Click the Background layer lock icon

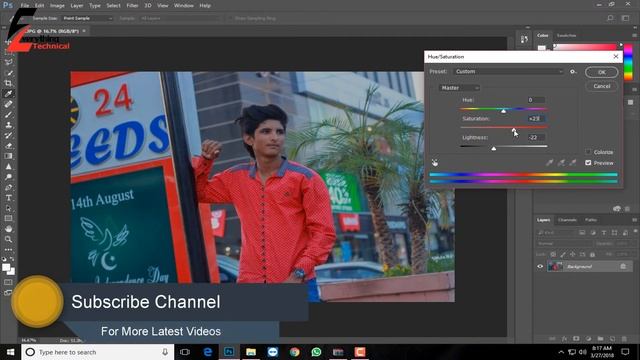tap(623, 267)
